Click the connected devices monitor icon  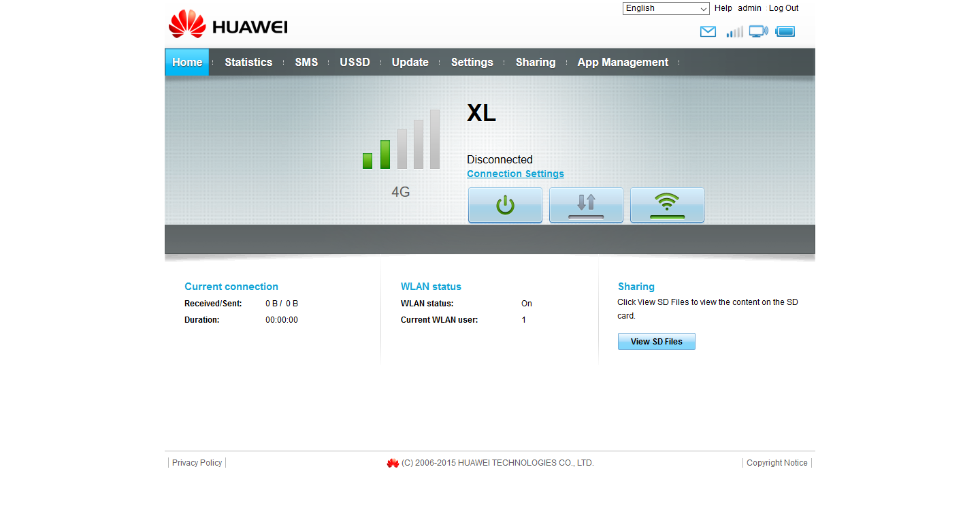pyautogui.click(x=758, y=31)
